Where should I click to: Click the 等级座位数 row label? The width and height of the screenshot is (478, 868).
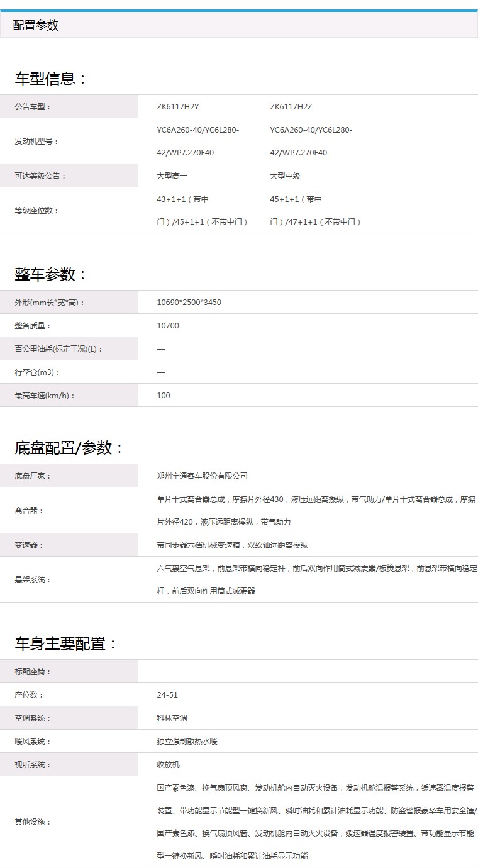[37, 211]
